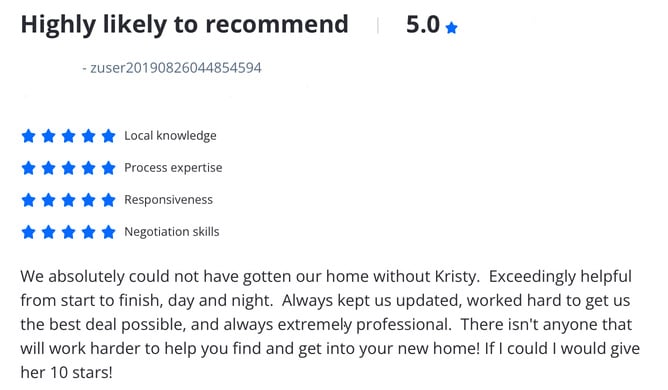Screen dimensions: 668x390
Task: Click the blue star beside the 5.0 rating
Action: [451, 28]
